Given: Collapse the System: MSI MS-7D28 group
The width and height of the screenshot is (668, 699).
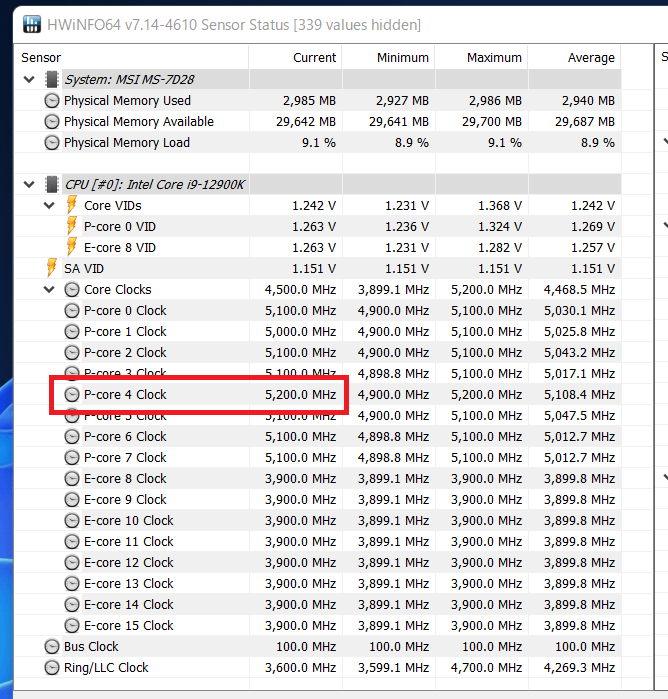Looking at the screenshot, I should [x=29, y=80].
